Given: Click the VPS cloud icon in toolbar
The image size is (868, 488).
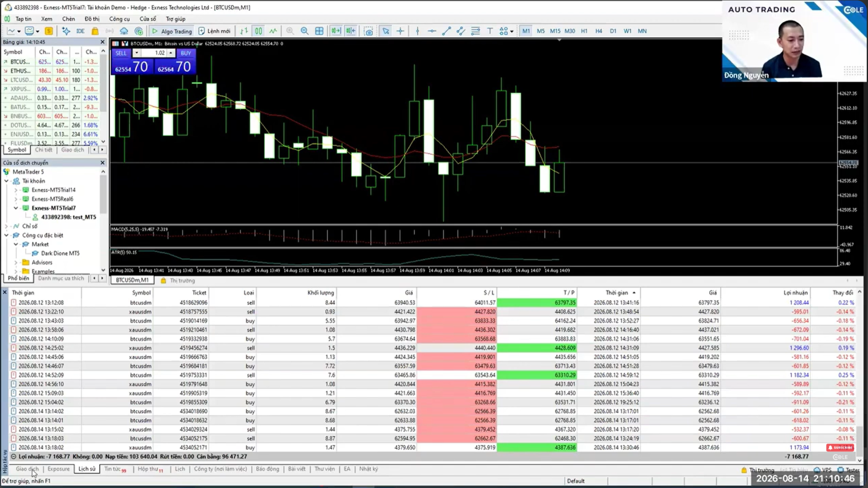Looking at the screenshot, I should 124,31.
